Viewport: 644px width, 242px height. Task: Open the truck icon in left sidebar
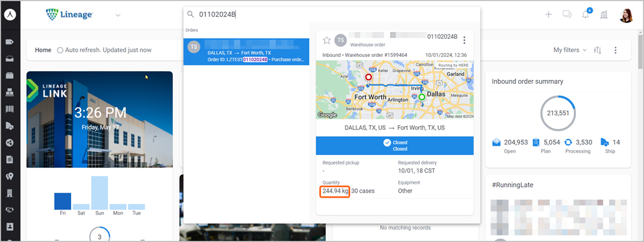[10, 126]
